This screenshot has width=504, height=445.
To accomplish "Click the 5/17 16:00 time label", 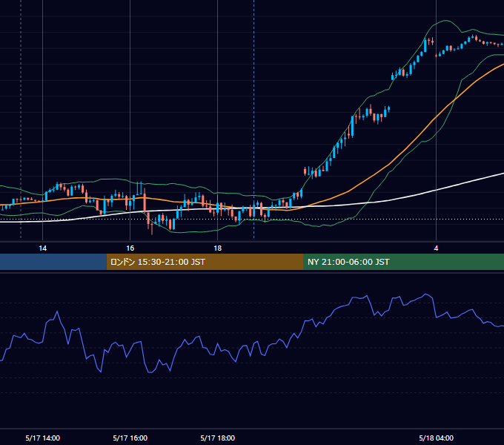I will click(x=130, y=438).
